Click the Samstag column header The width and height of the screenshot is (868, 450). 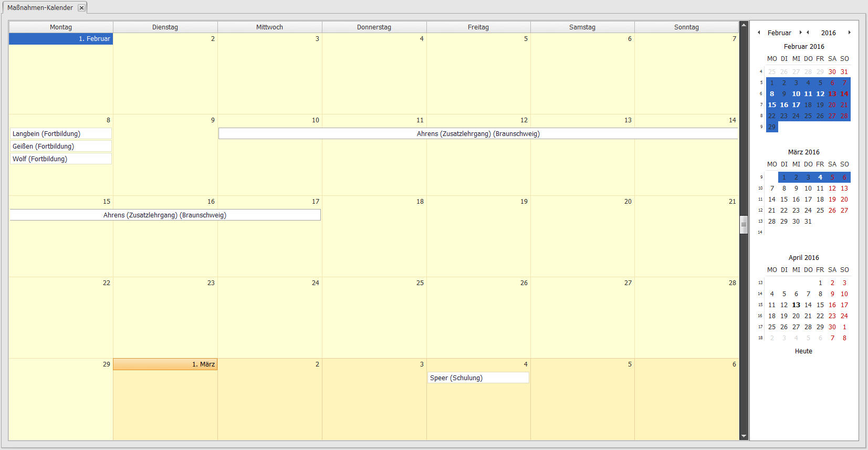[x=582, y=27]
